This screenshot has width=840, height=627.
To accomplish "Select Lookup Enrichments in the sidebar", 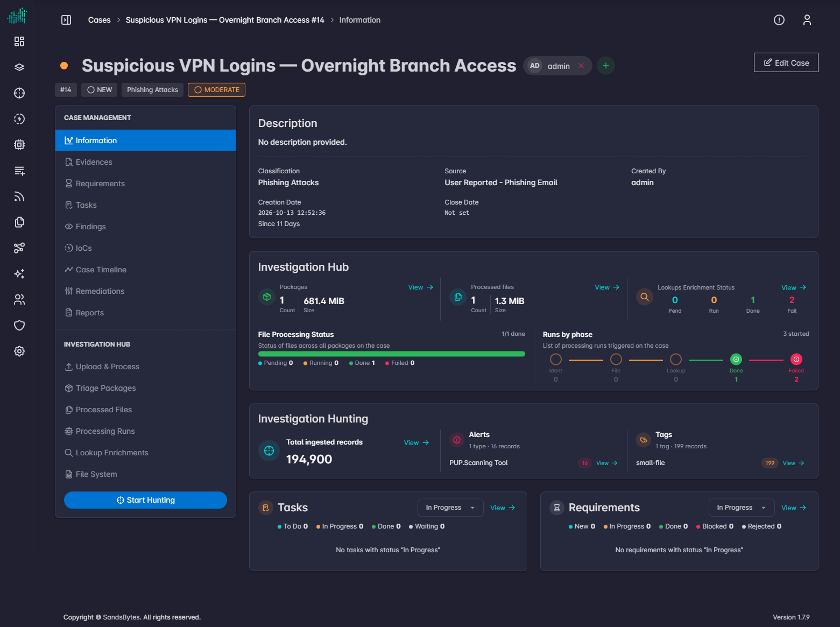I will [145, 453].
